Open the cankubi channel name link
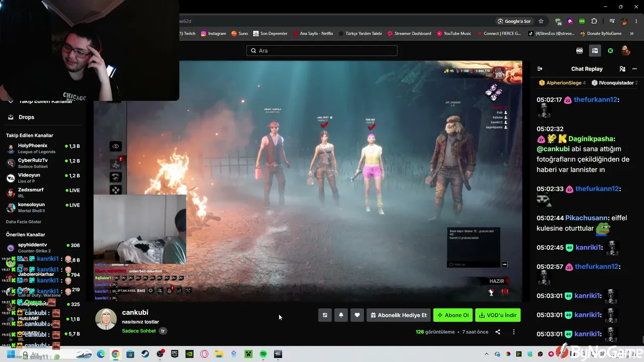 [135, 313]
